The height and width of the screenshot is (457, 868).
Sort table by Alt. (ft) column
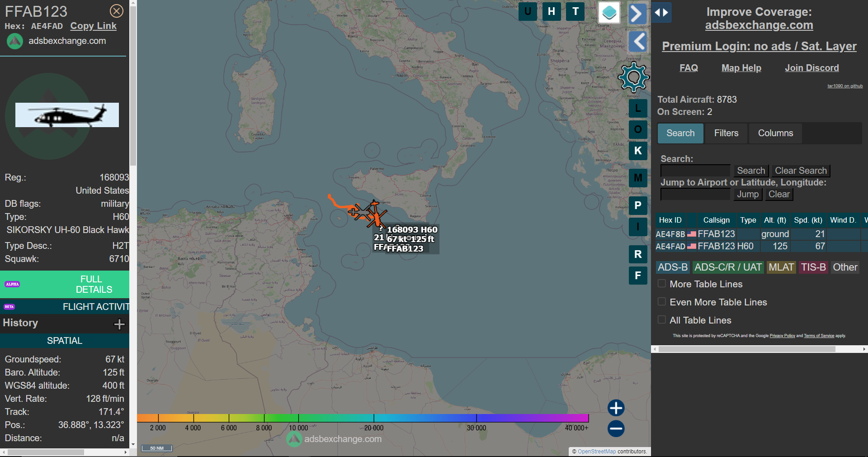pos(775,220)
